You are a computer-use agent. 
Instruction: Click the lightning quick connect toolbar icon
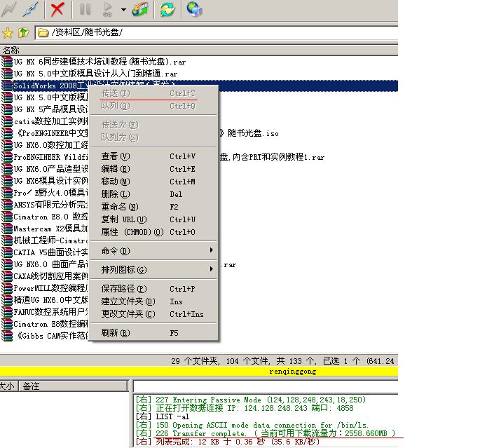(x=8, y=10)
